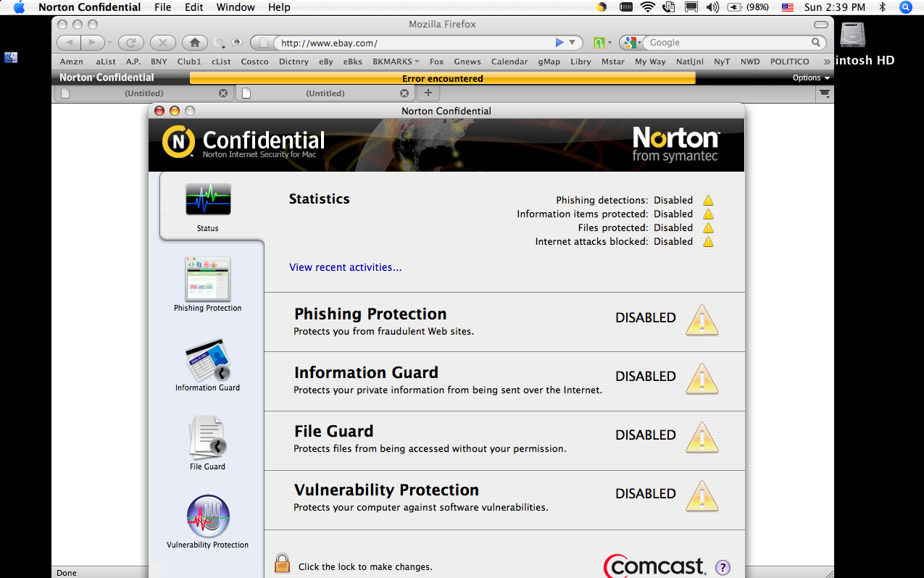Click the lock to make changes
Viewport: 924px width, 578px height.
click(282, 564)
